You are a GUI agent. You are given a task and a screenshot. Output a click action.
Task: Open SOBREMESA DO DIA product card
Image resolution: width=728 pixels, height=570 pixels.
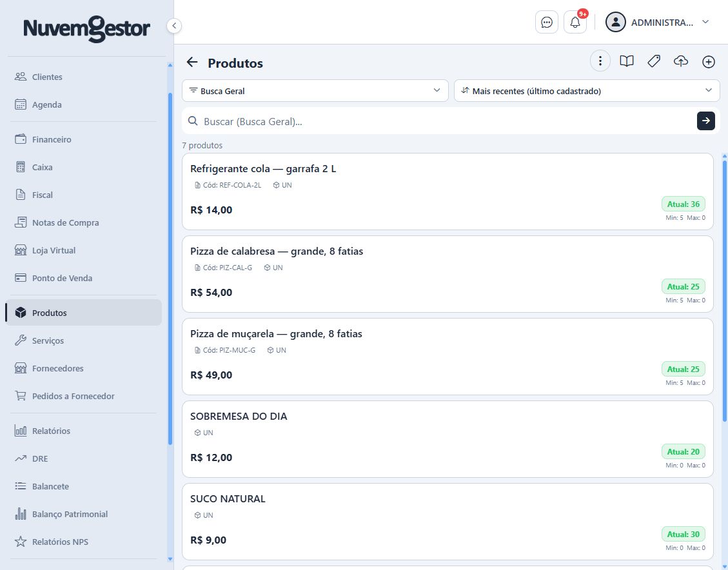coord(448,439)
